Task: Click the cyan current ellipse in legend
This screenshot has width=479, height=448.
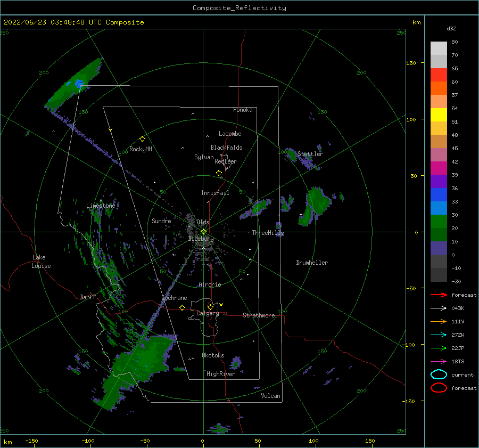Action: pyautogui.click(x=439, y=374)
